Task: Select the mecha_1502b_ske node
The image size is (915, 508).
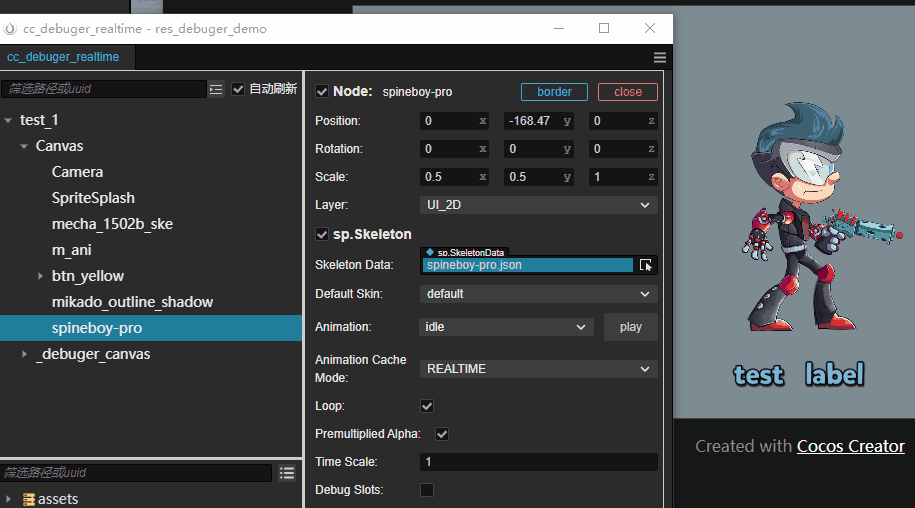Action: tap(112, 224)
